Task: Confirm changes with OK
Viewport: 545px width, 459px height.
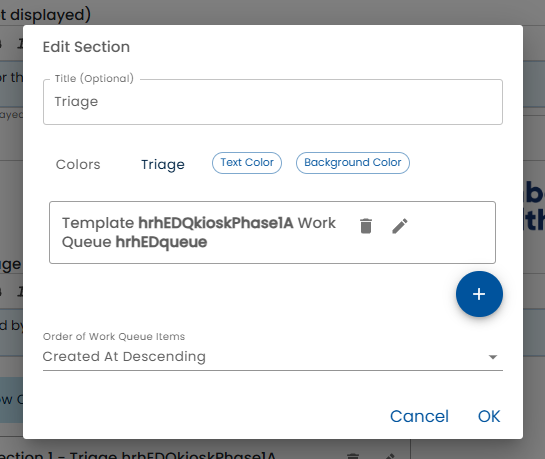Action: click(x=489, y=416)
